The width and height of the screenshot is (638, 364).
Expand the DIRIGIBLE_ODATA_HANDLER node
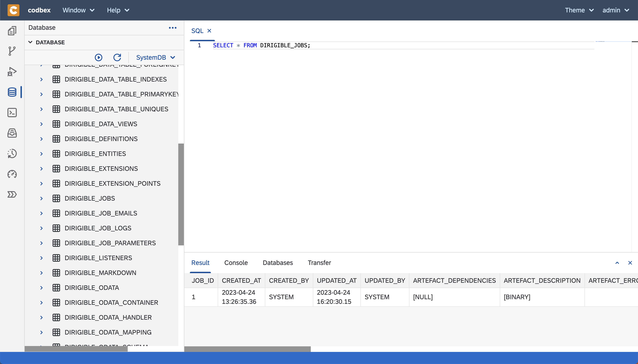pyautogui.click(x=42, y=317)
